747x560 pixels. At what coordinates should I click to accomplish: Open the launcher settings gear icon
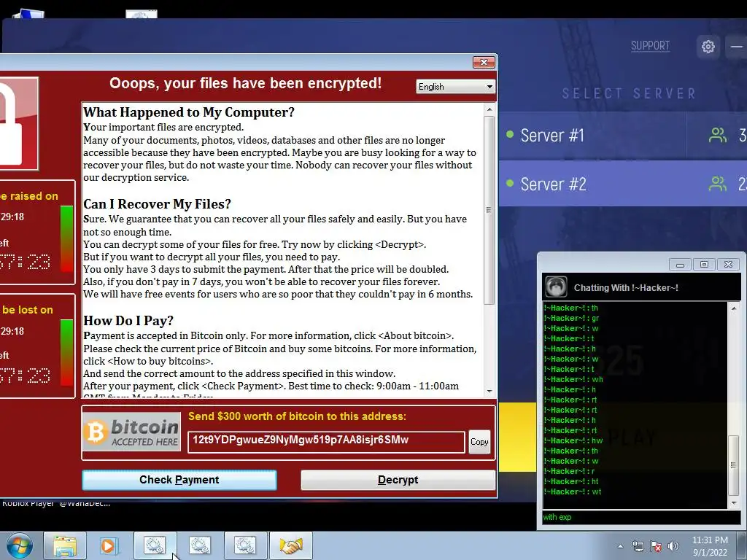(708, 47)
